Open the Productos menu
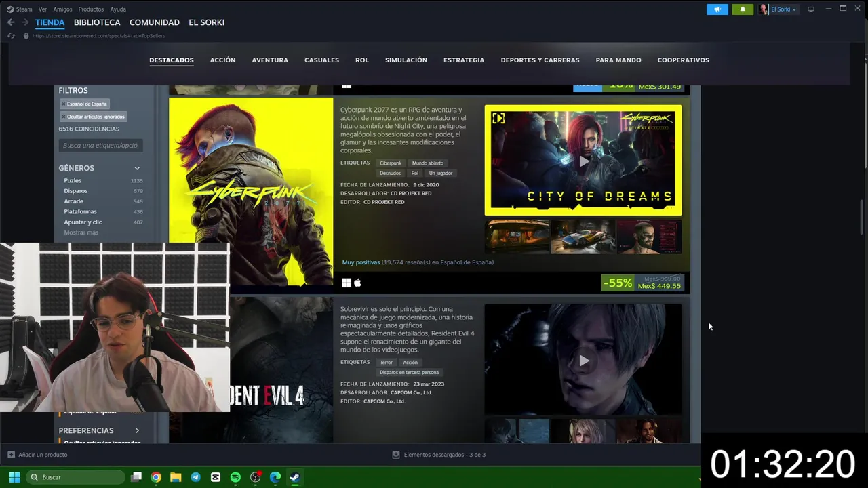868x488 pixels. coord(91,9)
